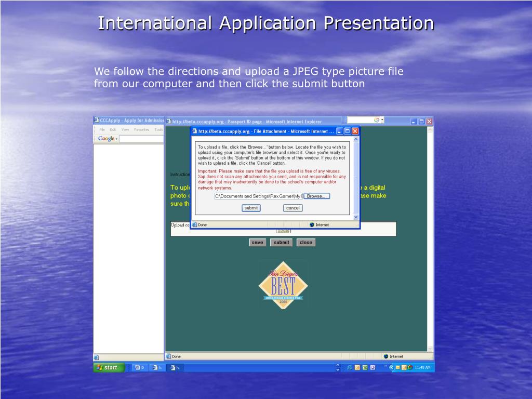Click the Browse... button in File Attachment dialog
Viewport: 532px width, 399px height.
click(x=316, y=196)
